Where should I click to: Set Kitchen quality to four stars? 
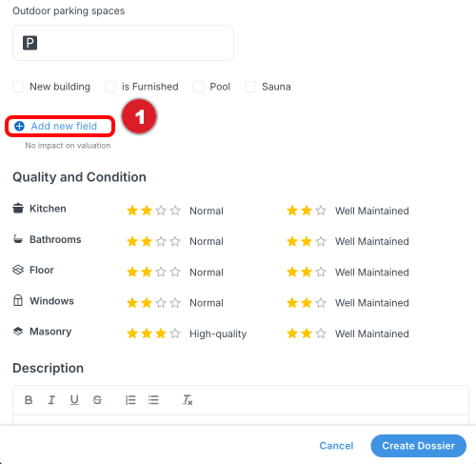pyautogui.click(x=175, y=211)
